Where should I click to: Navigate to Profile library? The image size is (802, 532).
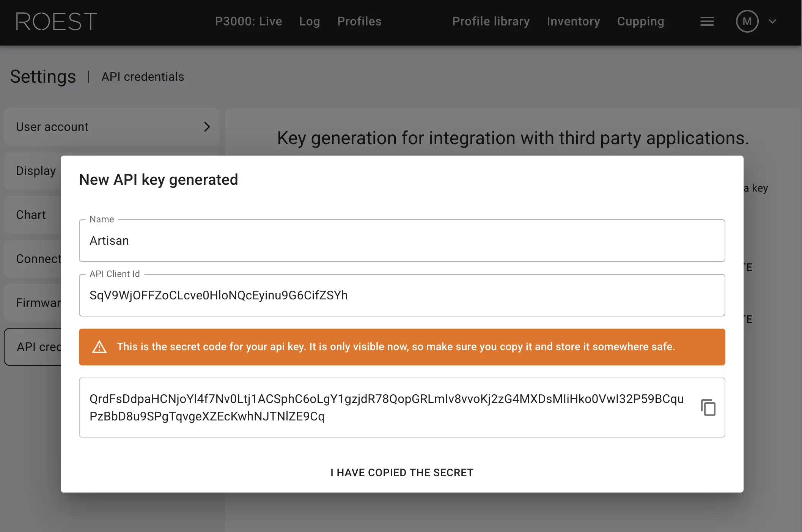[x=491, y=22]
